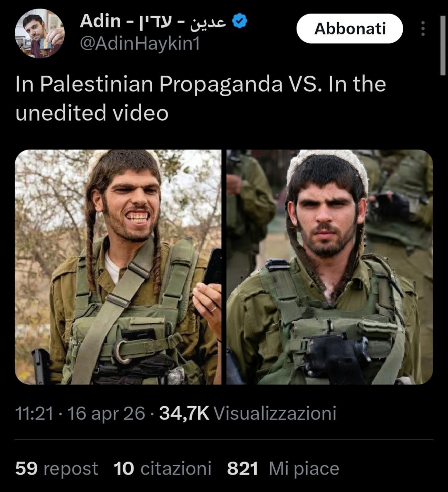Show the 821 Mi piace likes list
The height and width of the screenshot is (492, 448).
283,469
